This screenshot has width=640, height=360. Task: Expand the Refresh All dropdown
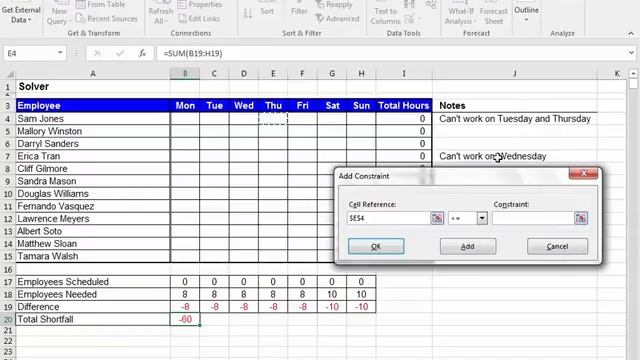[160, 16]
